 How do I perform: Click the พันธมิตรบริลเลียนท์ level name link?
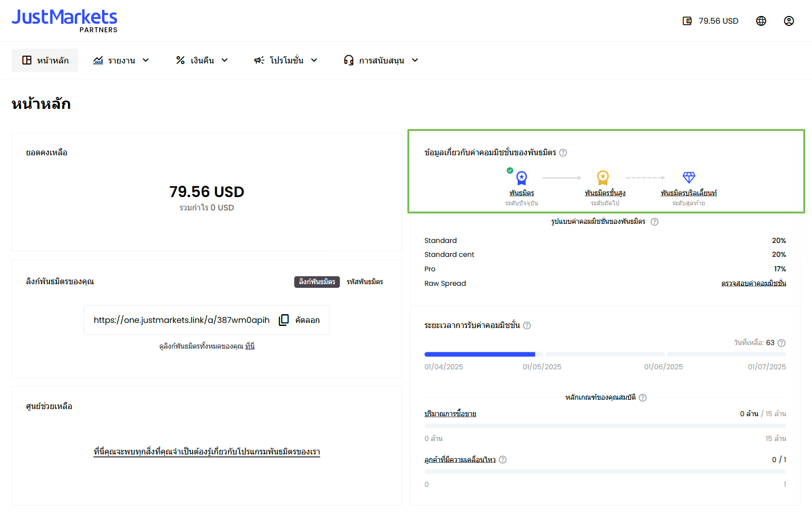coord(689,193)
